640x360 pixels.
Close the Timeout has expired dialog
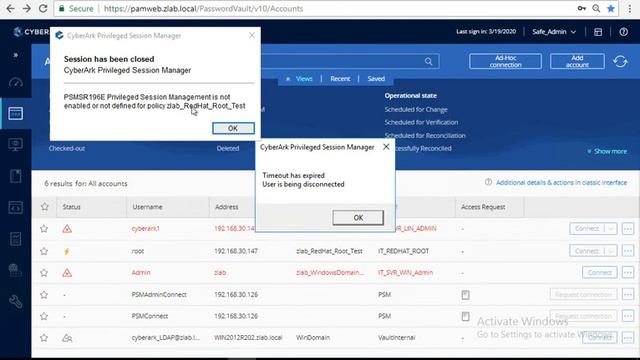click(x=386, y=147)
